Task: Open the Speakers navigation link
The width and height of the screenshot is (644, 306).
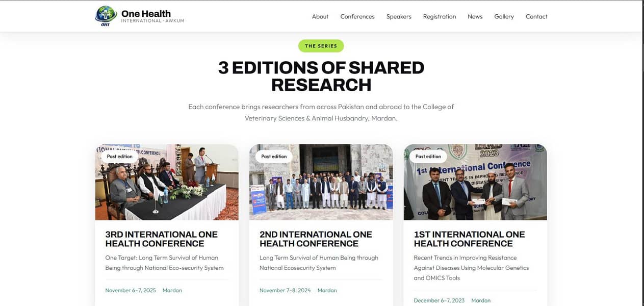Action: [399, 16]
